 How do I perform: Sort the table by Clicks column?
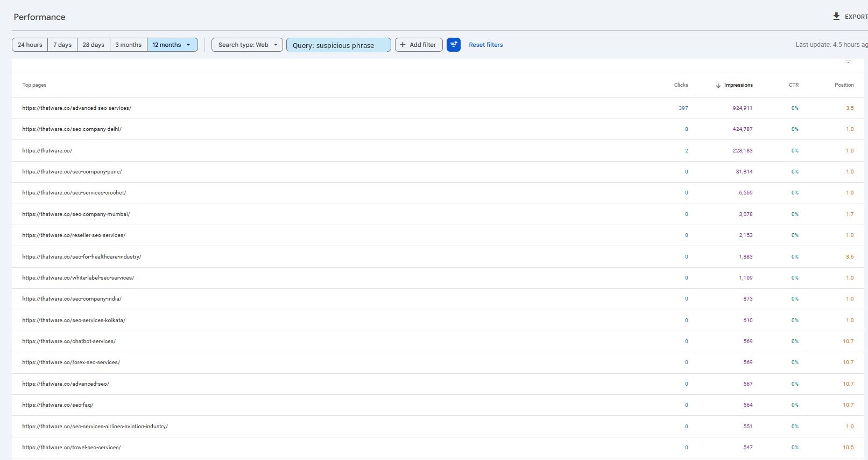pyautogui.click(x=681, y=85)
